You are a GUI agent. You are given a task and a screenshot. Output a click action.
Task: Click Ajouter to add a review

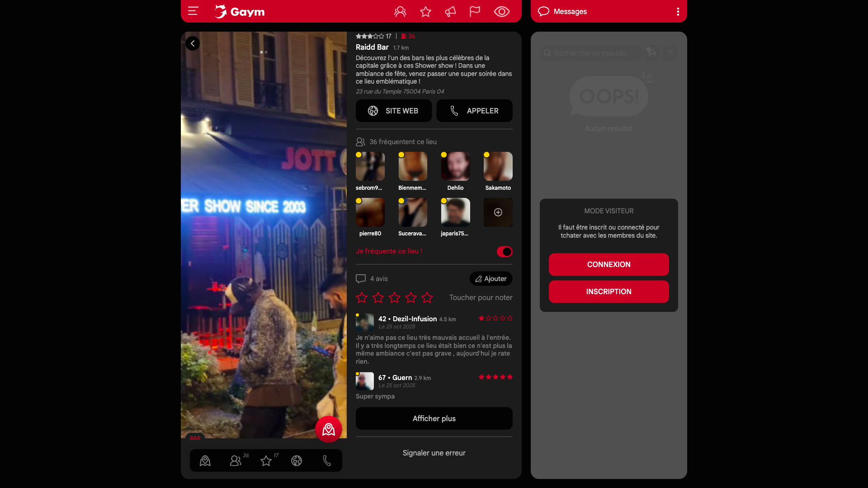pos(491,279)
